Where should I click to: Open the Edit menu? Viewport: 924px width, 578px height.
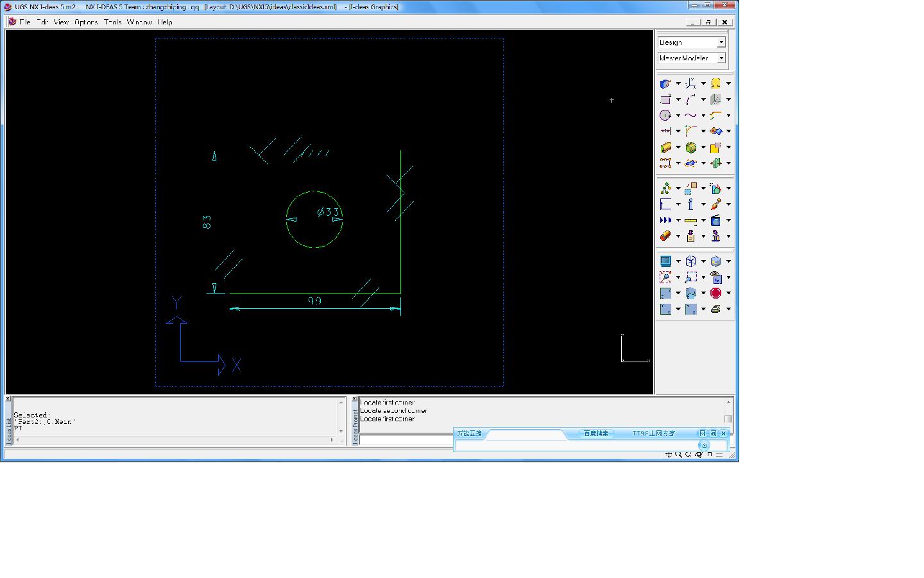[42, 22]
